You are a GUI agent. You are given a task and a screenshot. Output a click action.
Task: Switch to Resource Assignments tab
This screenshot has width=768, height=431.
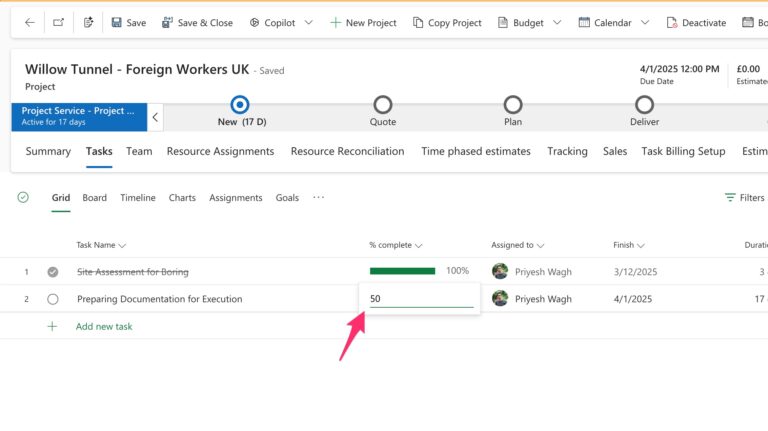[220, 151]
